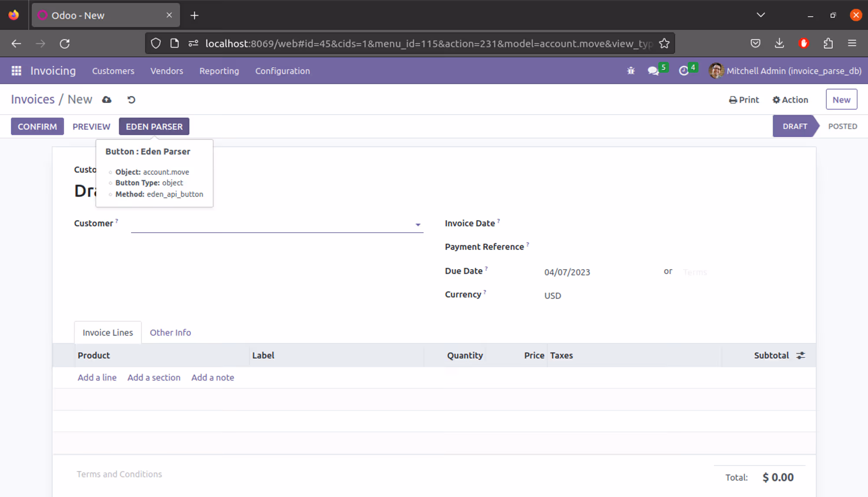Select the Posted status stage
This screenshot has width=868, height=497.
pyautogui.click(x=842, y=126)
